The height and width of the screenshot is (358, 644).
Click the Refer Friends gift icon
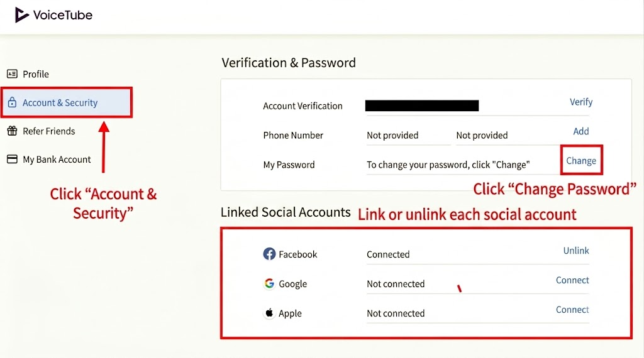[13, 131]
